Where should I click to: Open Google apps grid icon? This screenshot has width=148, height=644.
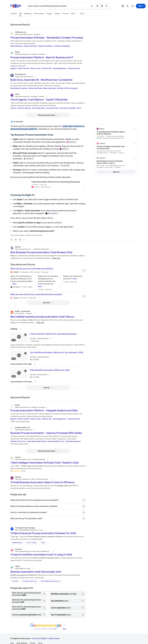pyautogui.click(x=133, y=6)
